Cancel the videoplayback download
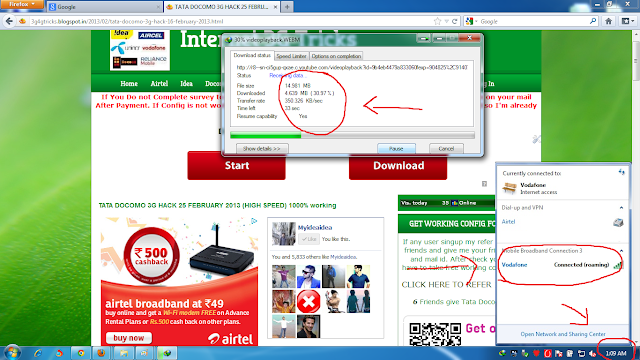Screen dimensions: 640x360 (x=446, y=149)
